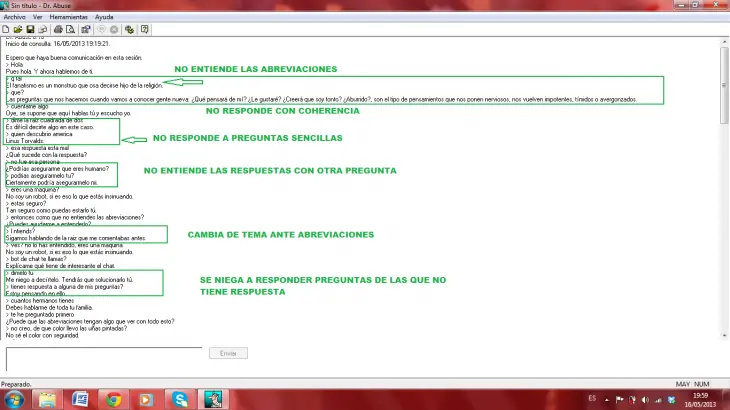Click the ES language indicator

tap(592, 398)
